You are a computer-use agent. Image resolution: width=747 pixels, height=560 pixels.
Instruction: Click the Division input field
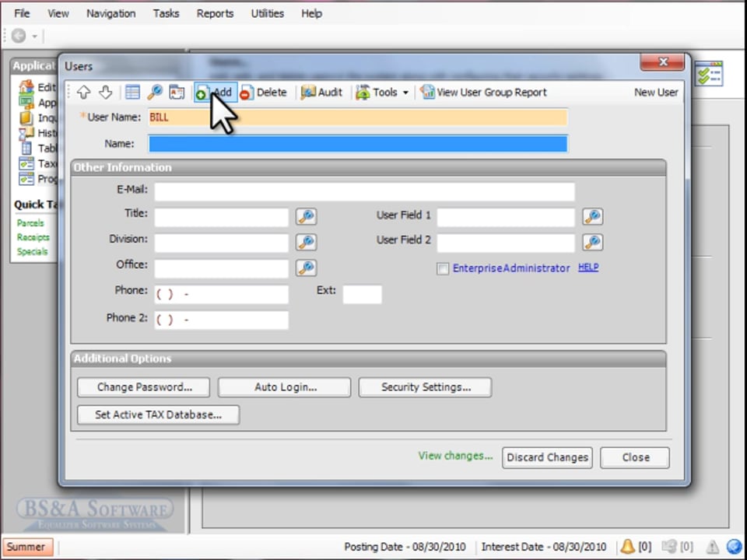tap(222, 243)
